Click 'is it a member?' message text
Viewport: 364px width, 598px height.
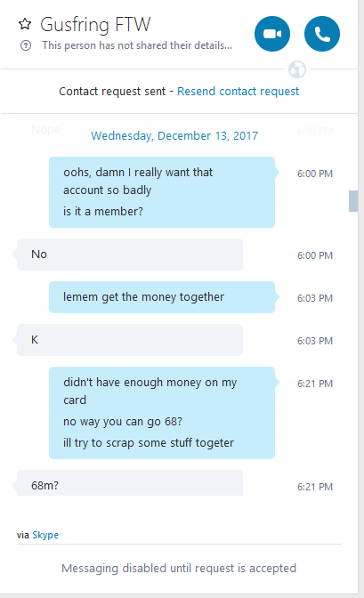[x=103, y=211]
